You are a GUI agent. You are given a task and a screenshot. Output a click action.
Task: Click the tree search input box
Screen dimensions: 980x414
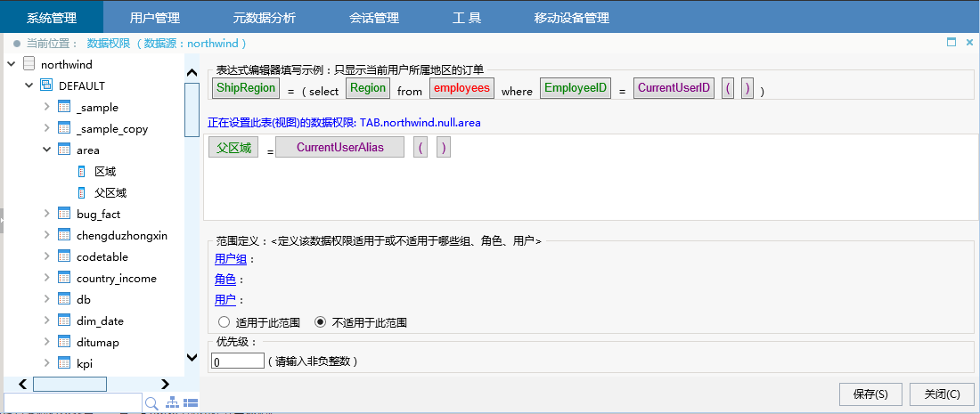(73, 403)
